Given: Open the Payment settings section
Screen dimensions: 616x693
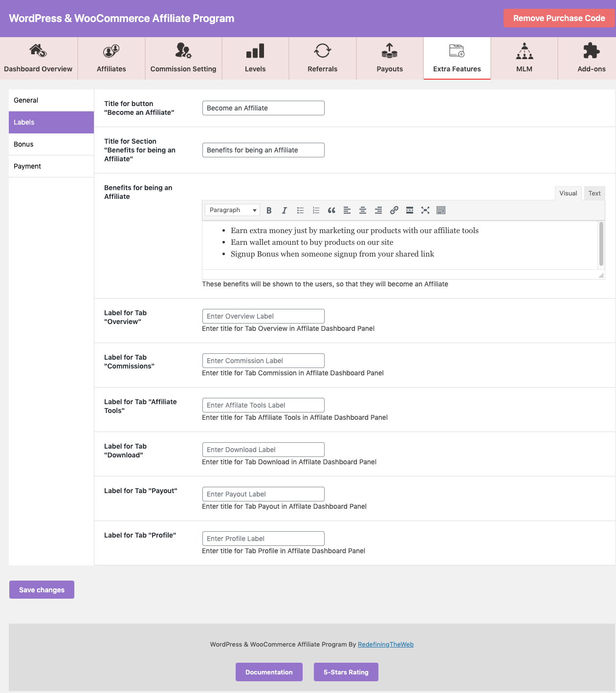Looking at the screenshot, I should (51, 166).
